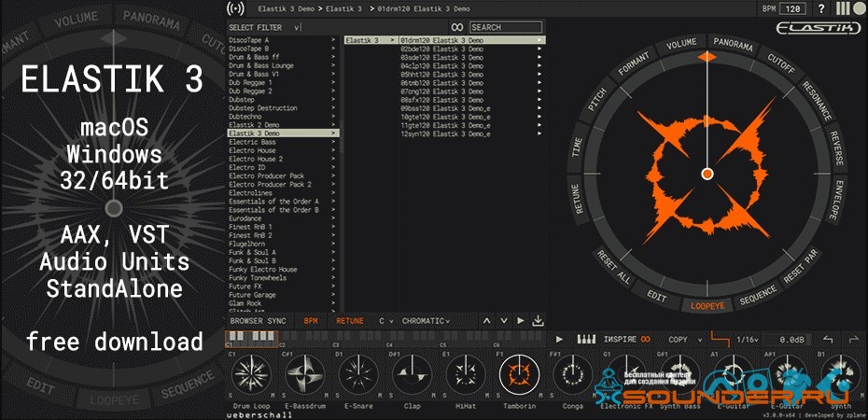Click the redo arrow icon

(x=853, y=339)
